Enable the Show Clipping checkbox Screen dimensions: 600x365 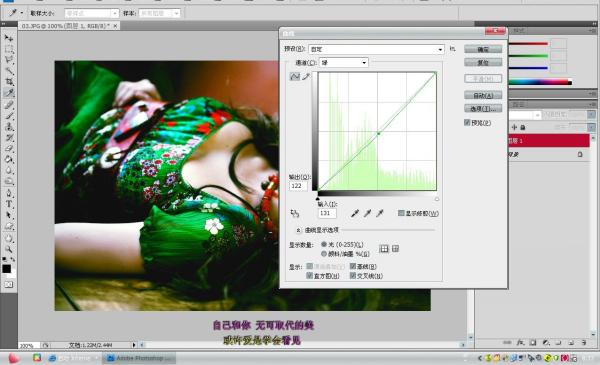click(401, 213)
